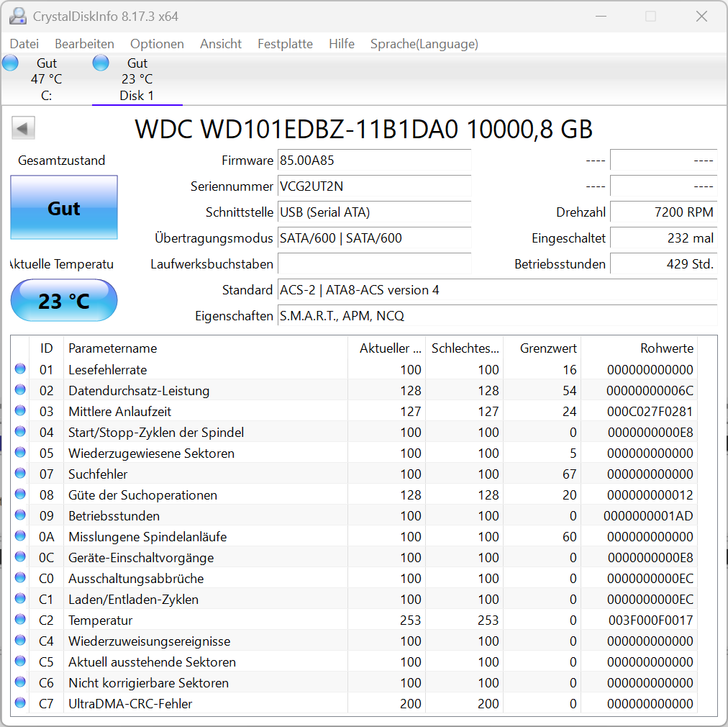Image resolution: width=728 pixels, height=727 pixels.
Task: Click inside the Firmware field
Action: [x=374, y=161]
